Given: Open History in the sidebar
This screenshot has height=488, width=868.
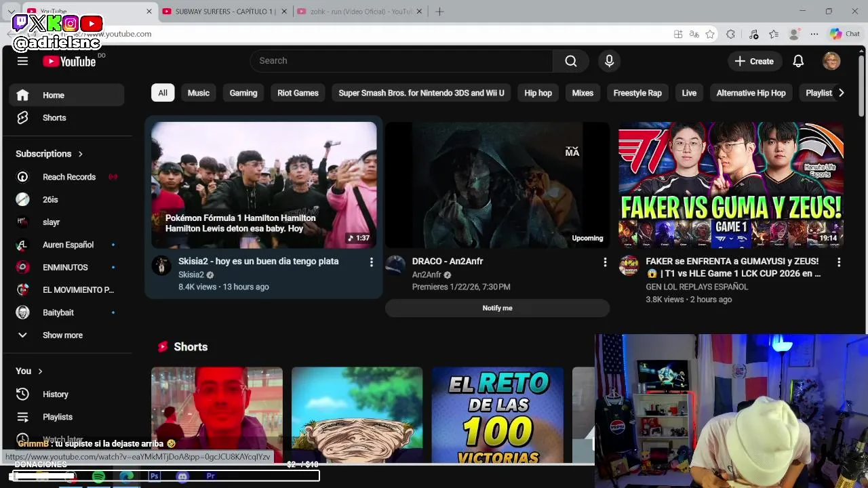Looking at the screenshot, I should tap(66, 394).
